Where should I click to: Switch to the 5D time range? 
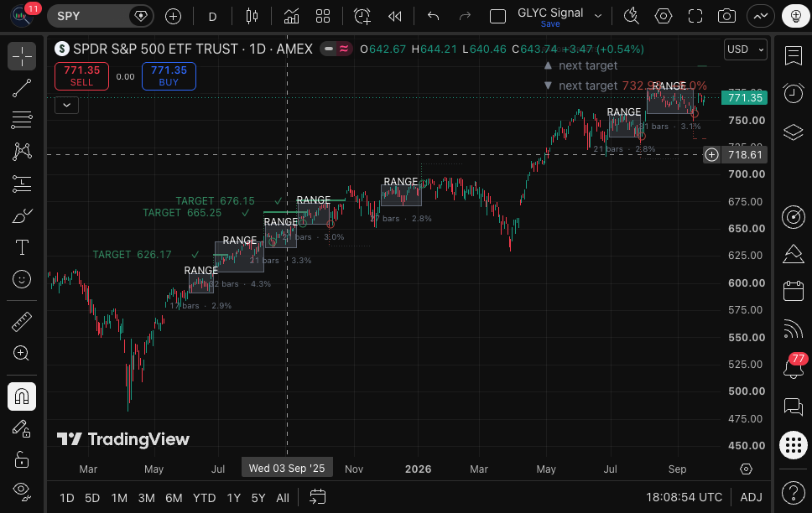coord(92,498)
